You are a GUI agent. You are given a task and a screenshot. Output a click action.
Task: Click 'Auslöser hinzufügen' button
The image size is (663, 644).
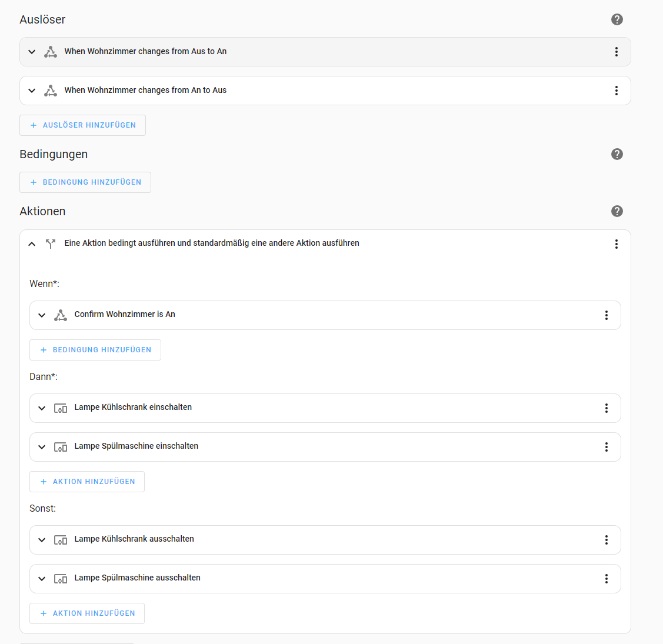point(83,125)
